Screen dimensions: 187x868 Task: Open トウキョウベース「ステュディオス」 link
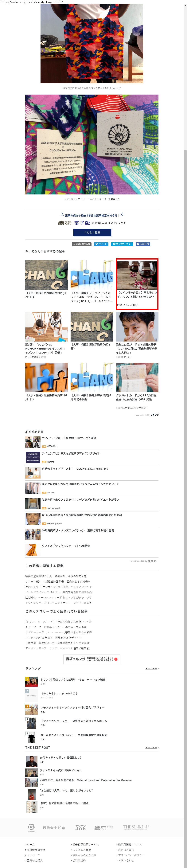coord(58,603)
